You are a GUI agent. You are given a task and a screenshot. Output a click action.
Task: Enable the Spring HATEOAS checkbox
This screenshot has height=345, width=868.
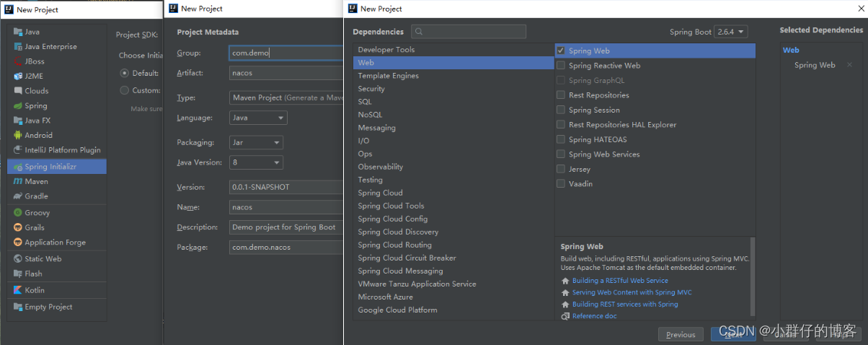coord(561,139)
